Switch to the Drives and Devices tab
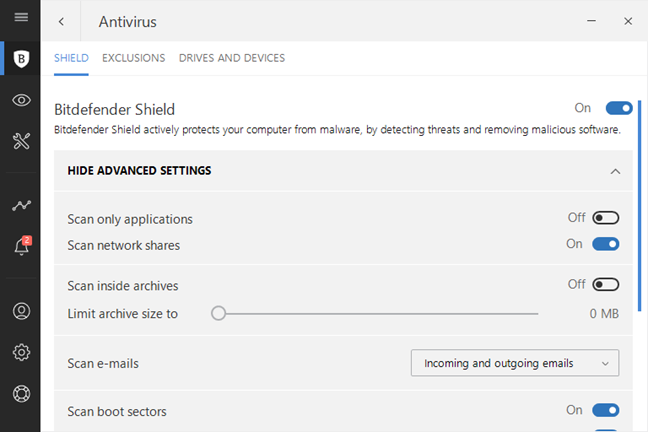Image resolution: width=648 pixels, height=432 pixels. point(232,58)
